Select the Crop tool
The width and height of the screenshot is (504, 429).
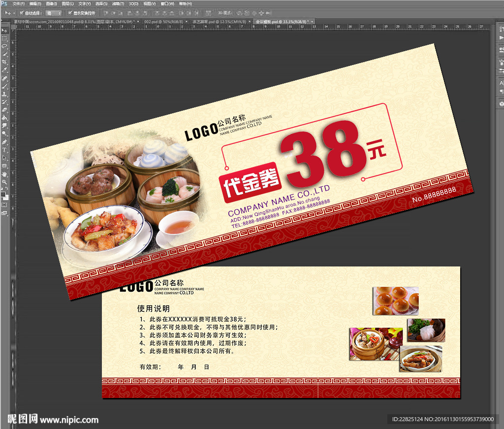[4, 62]
